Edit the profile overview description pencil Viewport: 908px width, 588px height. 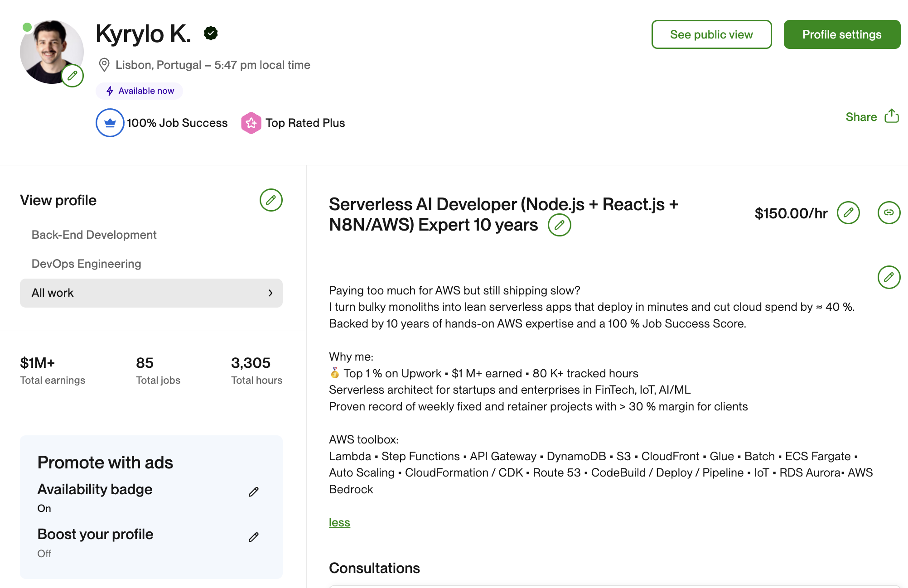(x=889, y=277)
